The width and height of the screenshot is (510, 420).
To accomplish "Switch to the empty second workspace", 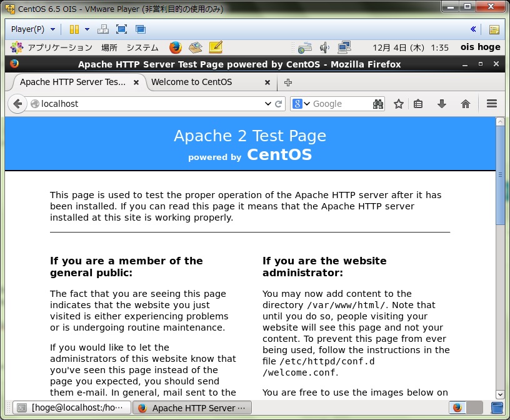I will coord(474,407).
